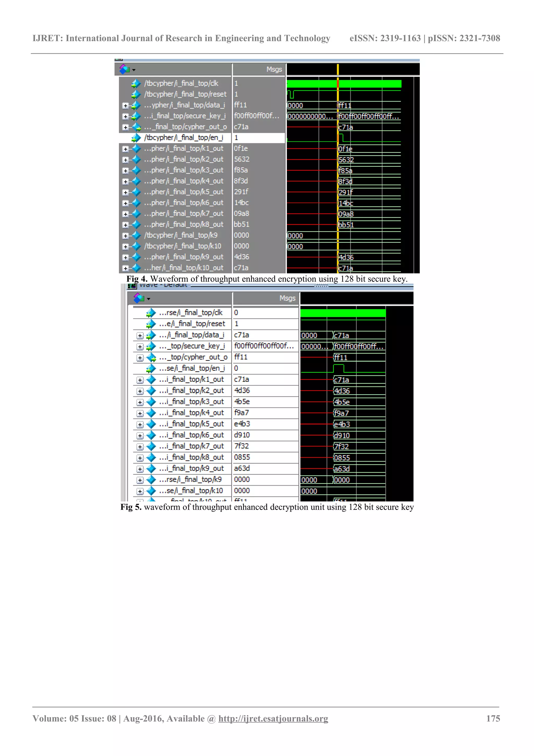Click the clk signal icon in Fig 4
This screenshot has height=756, width=534.
[136, 84]
